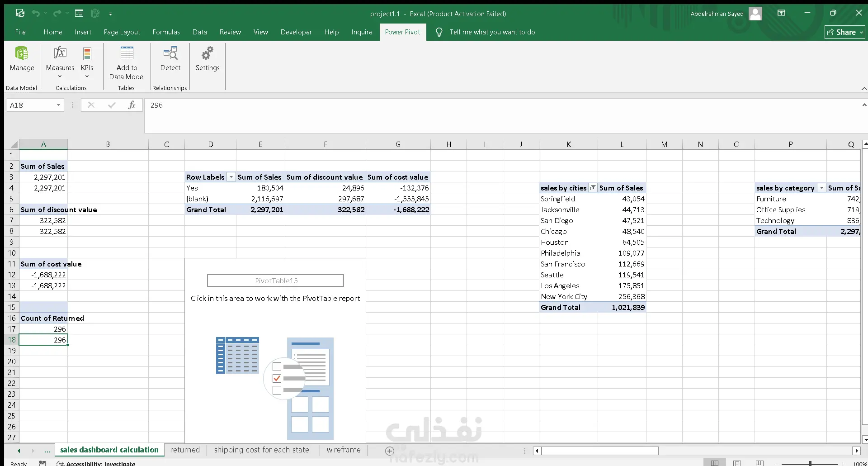Open the Row Labels filter dropdown
The image size is (868, 466).
tap(231, 177)
